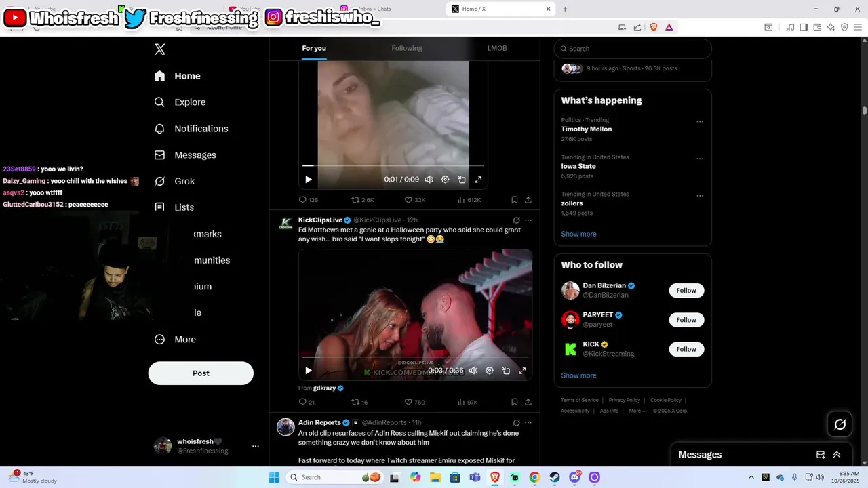868x488 pixels.
Task: Open account options next to whoisfresh
Action: (x=256, y=446)
